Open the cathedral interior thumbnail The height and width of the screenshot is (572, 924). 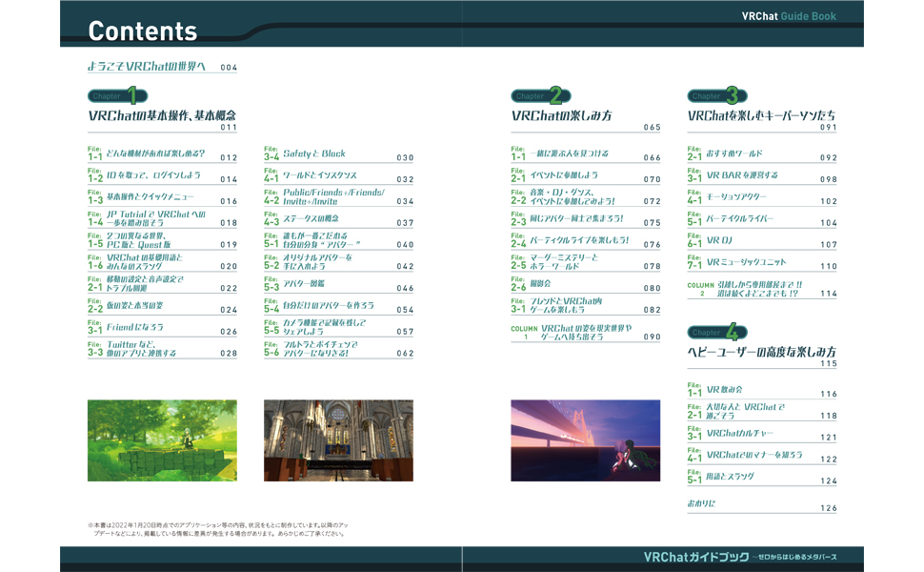338,440
